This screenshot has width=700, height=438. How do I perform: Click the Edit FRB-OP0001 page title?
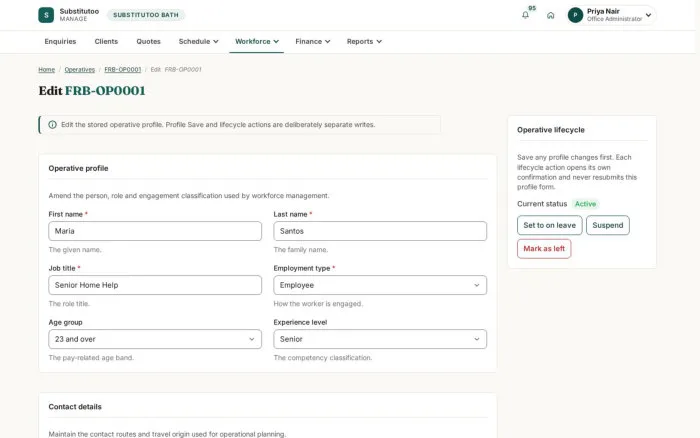92,91
